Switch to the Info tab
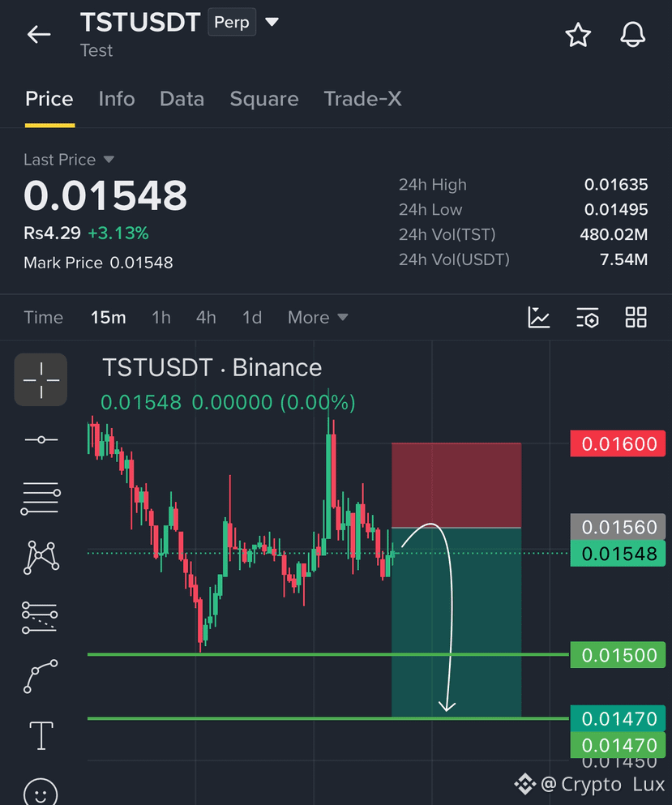 click(x=117, y=99)
